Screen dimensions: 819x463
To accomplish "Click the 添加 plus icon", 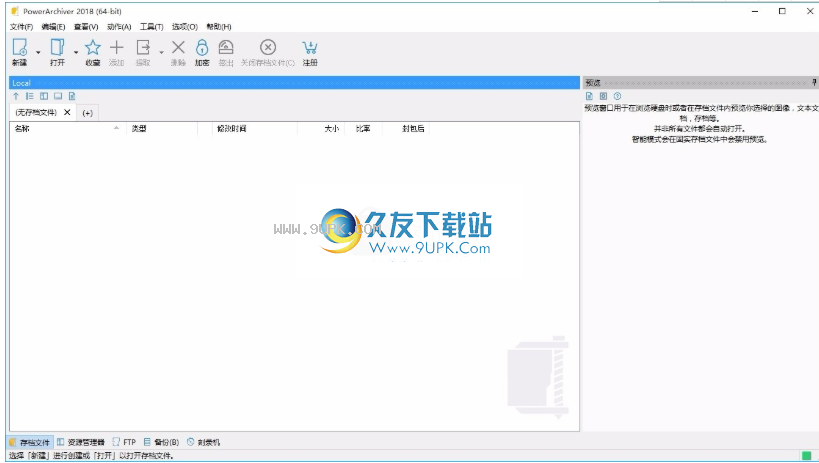I will click(116, 48).
